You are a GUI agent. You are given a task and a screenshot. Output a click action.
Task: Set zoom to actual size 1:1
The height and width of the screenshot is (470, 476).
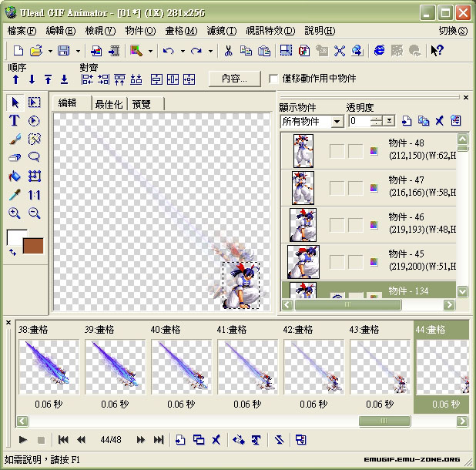[35, 195]
